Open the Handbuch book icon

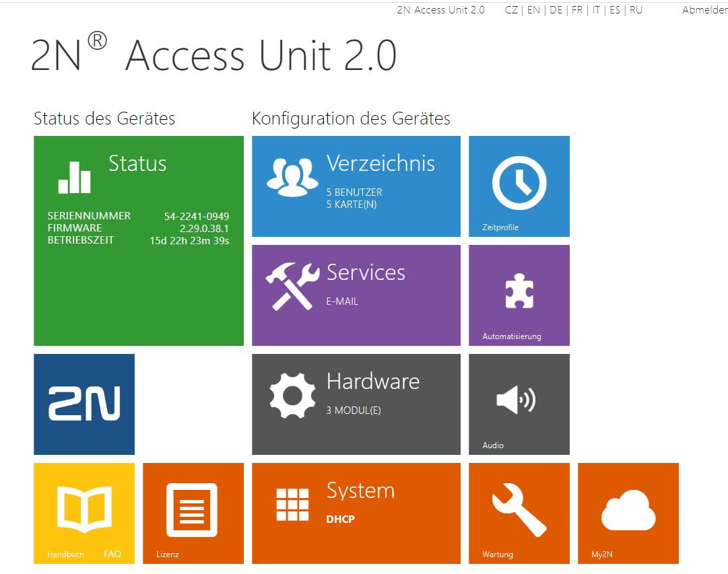tap(84, 508)
